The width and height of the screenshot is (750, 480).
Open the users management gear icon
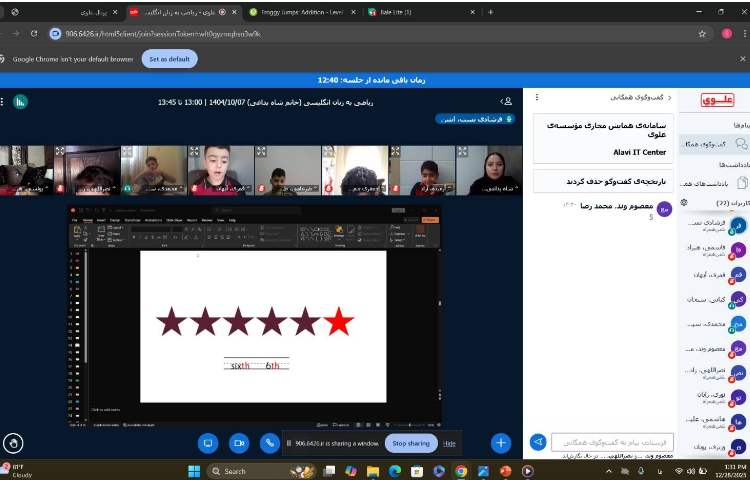click(x=684, y=203)
